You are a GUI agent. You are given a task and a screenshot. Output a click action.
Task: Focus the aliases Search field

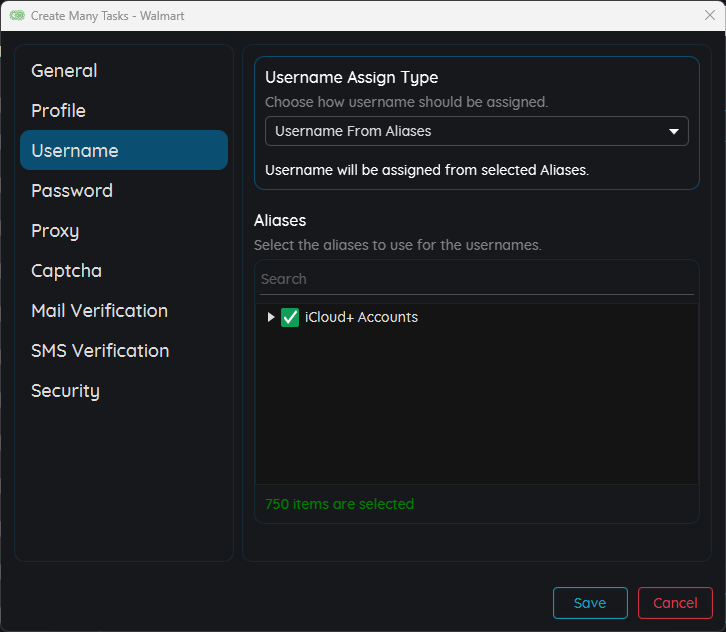(x=476, y=279)
